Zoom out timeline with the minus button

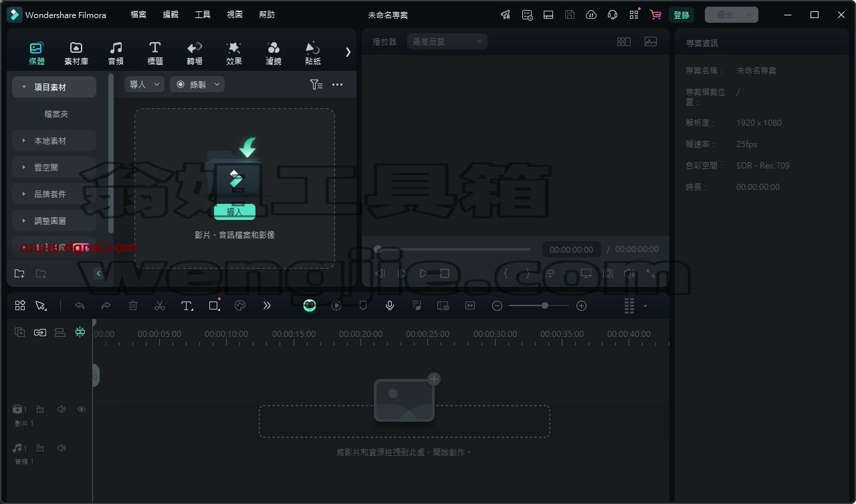497,305
